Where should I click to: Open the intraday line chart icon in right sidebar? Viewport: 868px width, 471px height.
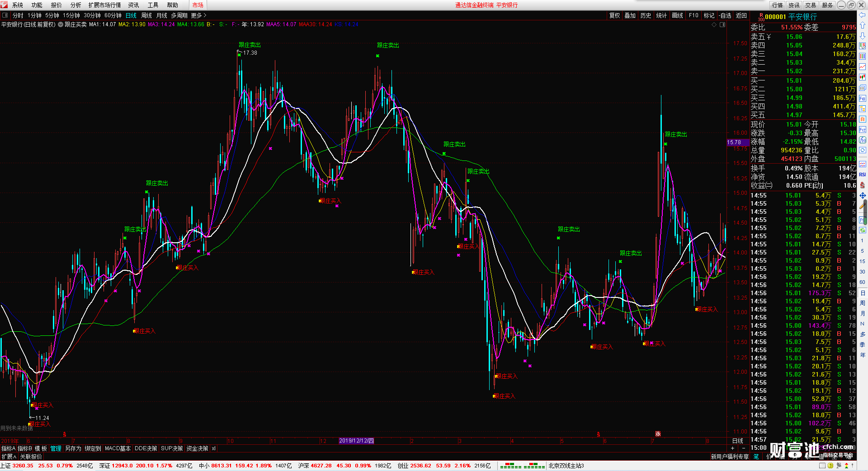click(862, 66)
